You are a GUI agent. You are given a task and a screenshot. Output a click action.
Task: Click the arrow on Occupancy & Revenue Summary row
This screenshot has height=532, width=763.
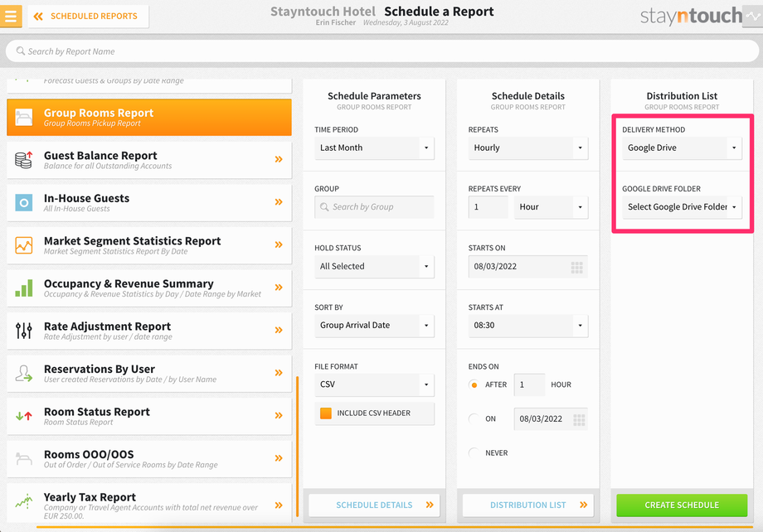pos(279,288)
